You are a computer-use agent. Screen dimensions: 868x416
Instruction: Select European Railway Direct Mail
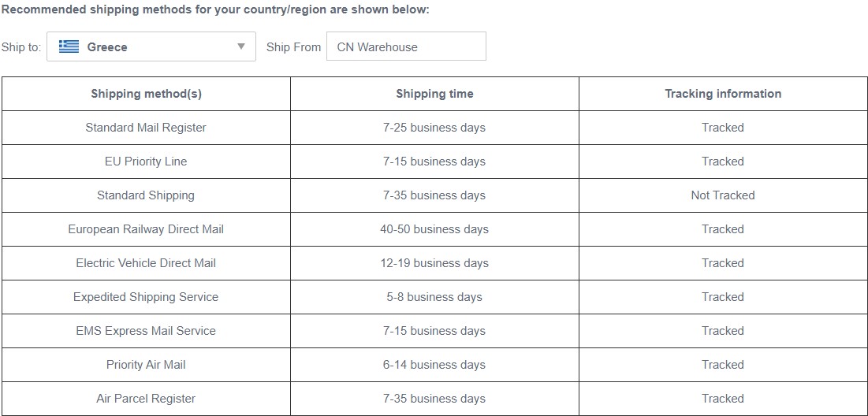[x=146, y=229]
